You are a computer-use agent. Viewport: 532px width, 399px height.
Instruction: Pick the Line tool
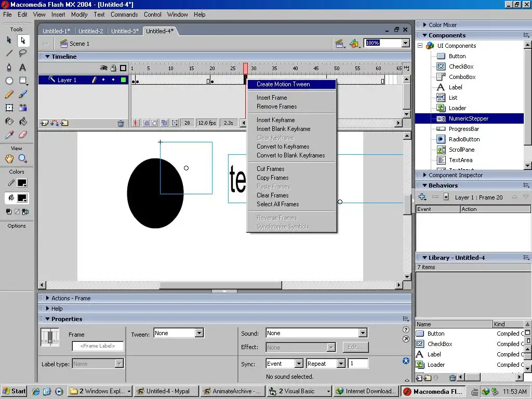coord(9,54)
